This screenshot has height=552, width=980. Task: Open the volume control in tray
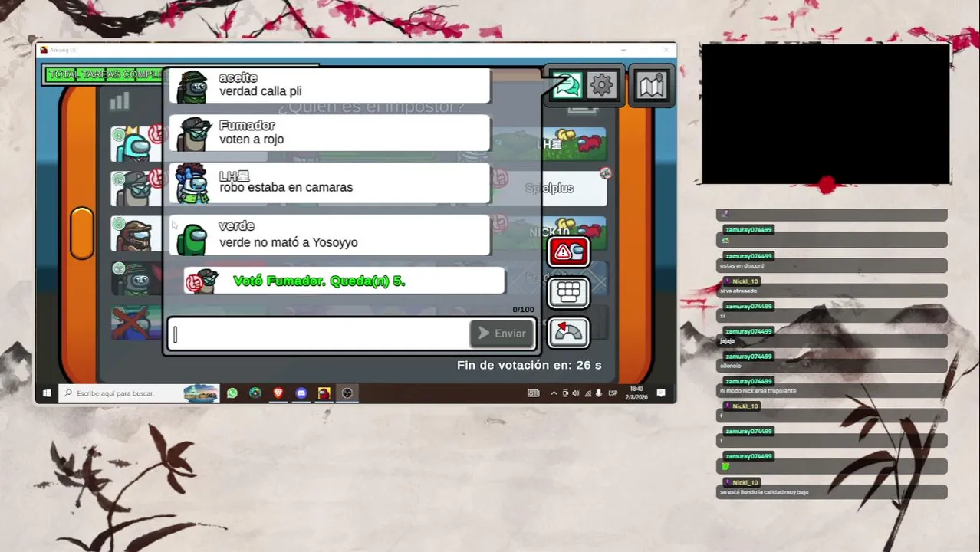(576, 393)
